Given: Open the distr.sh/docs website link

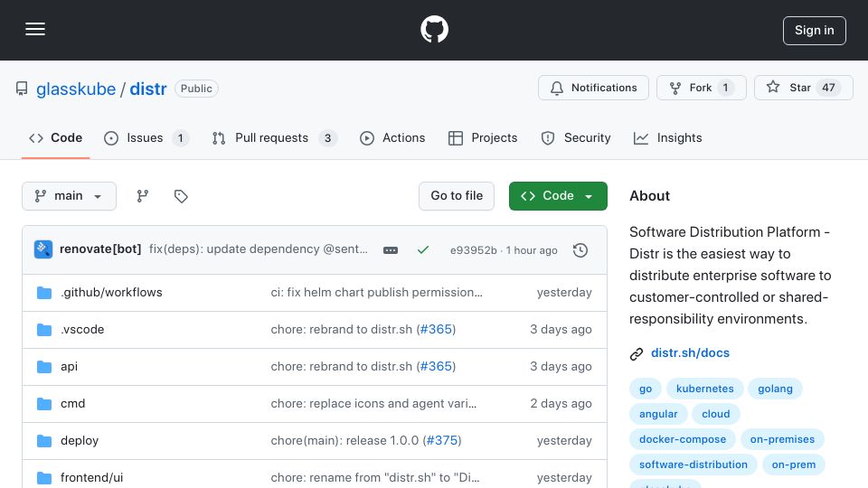Looking at the screenshot, I should tap(690, 353).
